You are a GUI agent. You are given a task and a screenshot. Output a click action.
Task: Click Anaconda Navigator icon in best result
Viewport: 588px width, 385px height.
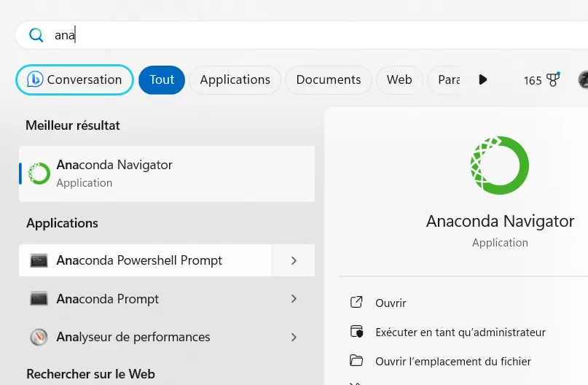39,174
